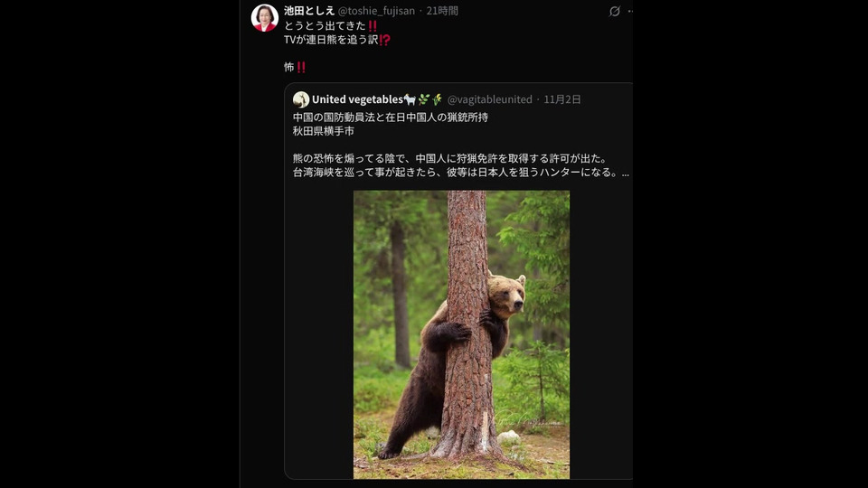The width and height of the screenshot is (868, 488).
Task: Click the とうとう出てきた post text
Action: coord(325,26)
